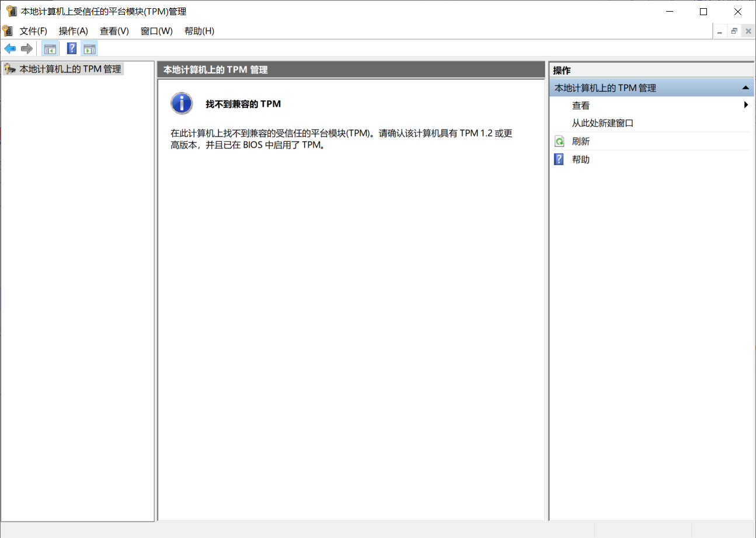Click the Forward navigation arrow icon
This screenshot has width=756, height=538.
[x=26, y=48]
